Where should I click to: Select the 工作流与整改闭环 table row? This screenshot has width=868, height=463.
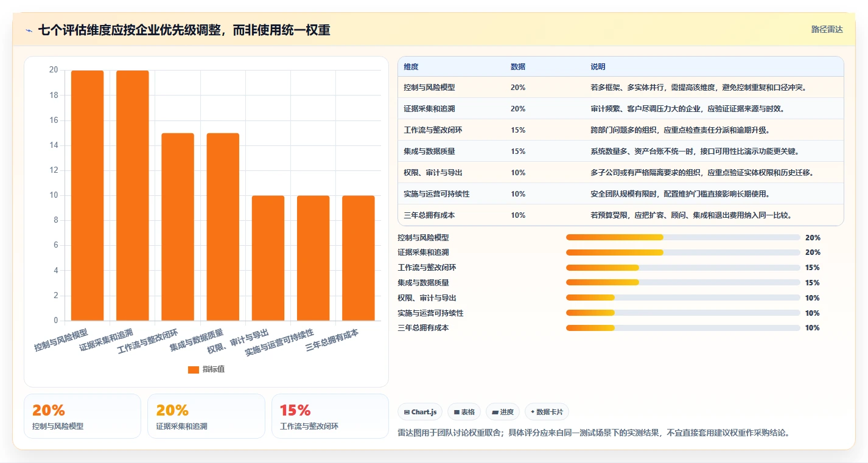[620, 130]
